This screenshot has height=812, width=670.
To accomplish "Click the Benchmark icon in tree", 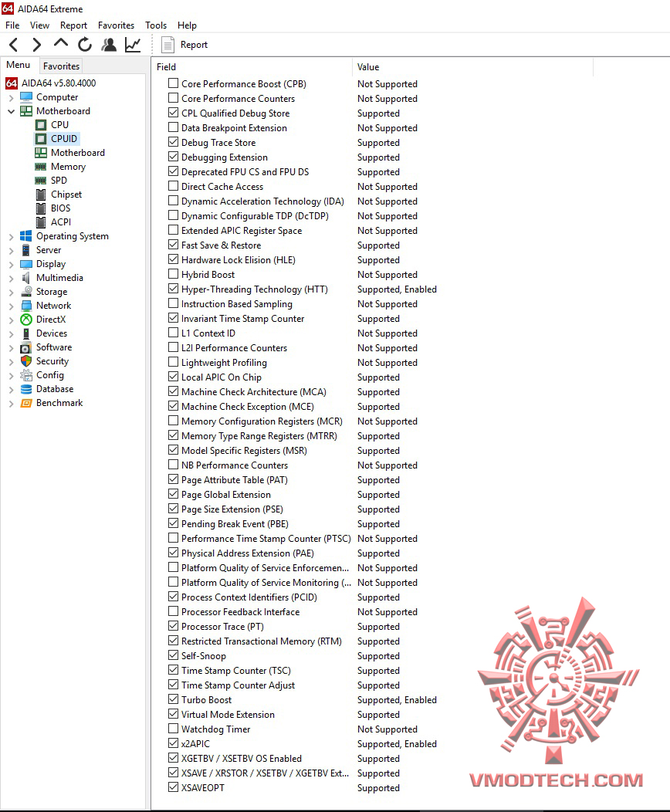I will click(26, 403).
